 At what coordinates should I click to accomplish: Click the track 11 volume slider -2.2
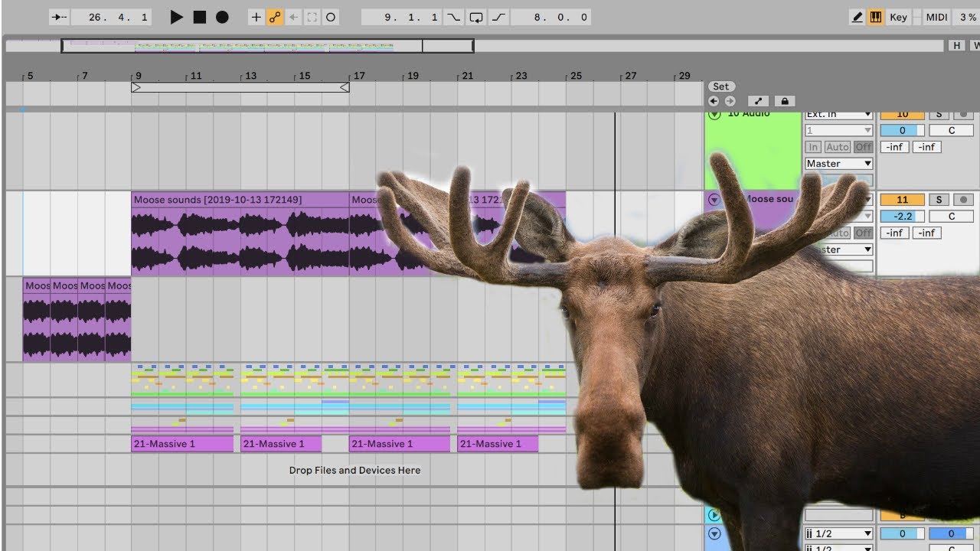[902, 217]
